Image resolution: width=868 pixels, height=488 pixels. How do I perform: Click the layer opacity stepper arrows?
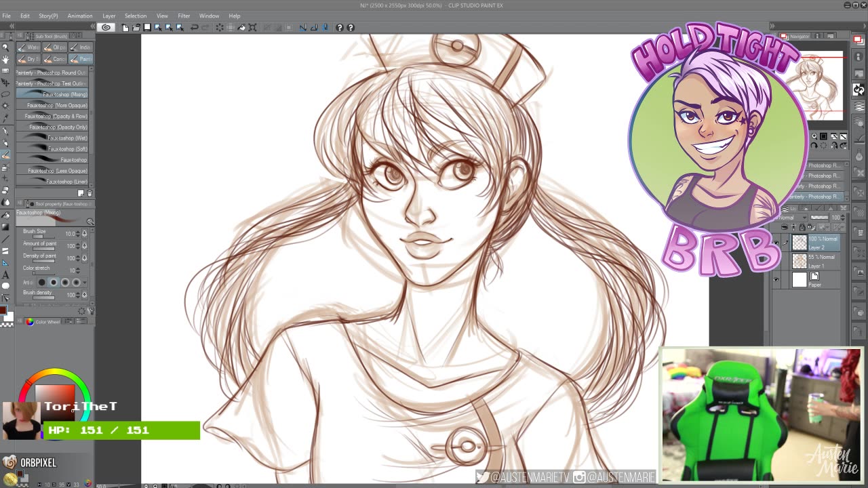pyautogui.click(x=844, y=218)
